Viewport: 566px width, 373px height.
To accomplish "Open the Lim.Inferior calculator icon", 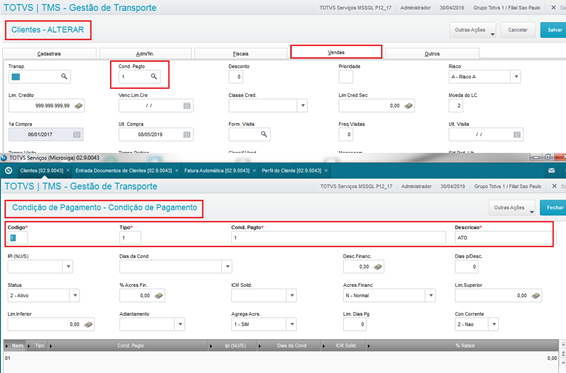I will click(88, 325).
